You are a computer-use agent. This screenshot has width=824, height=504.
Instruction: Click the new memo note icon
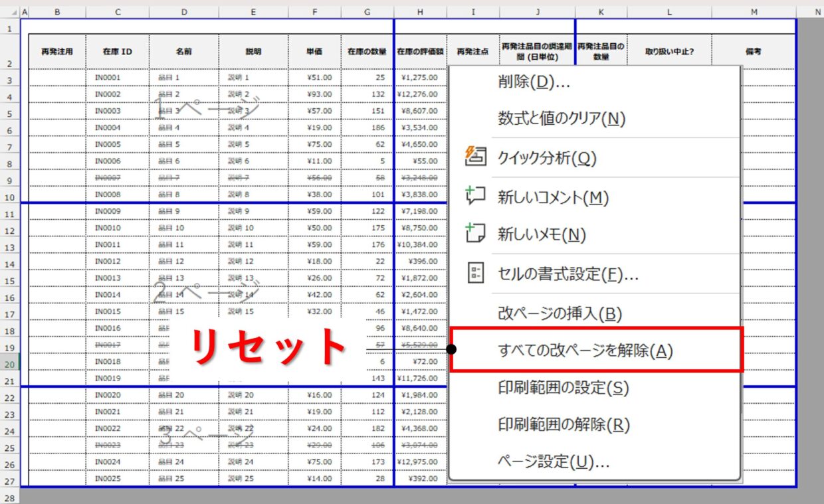pyautogui.click(x=476, y=234)
